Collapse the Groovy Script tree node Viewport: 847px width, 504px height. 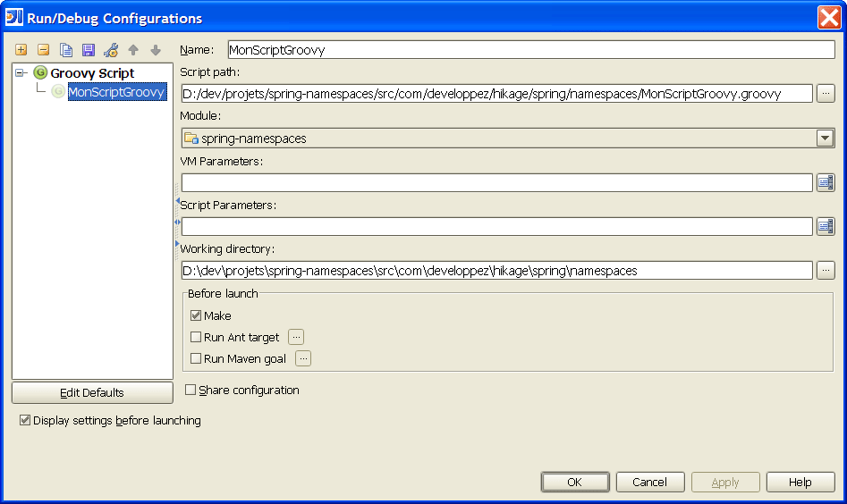pyautogui.click(x=21, y=73)
